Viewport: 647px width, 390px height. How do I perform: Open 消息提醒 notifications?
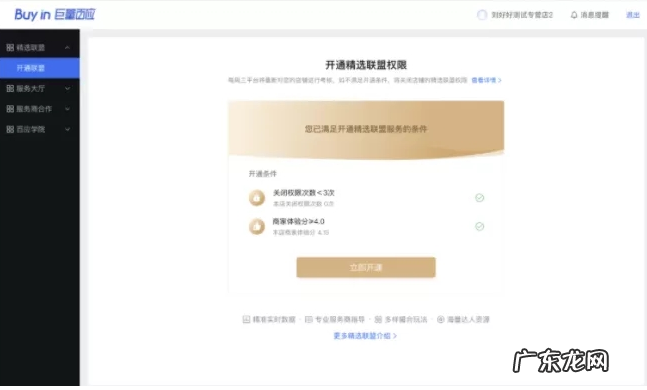click(x=590, y=15)
